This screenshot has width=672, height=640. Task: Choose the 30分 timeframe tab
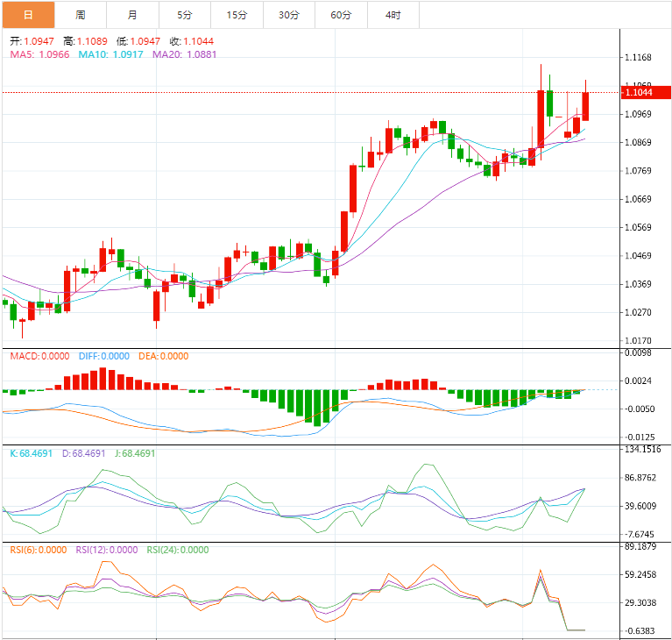point(289,15)
